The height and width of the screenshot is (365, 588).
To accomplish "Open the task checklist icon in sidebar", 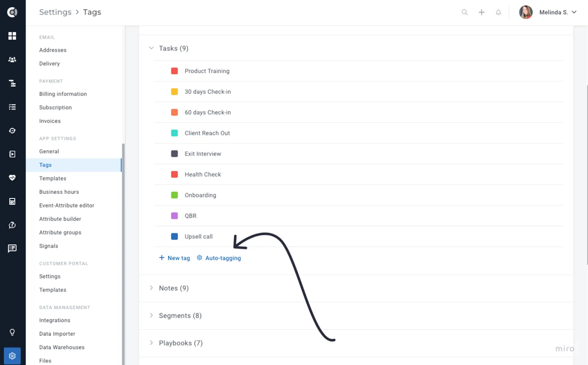I will point(12,107).
